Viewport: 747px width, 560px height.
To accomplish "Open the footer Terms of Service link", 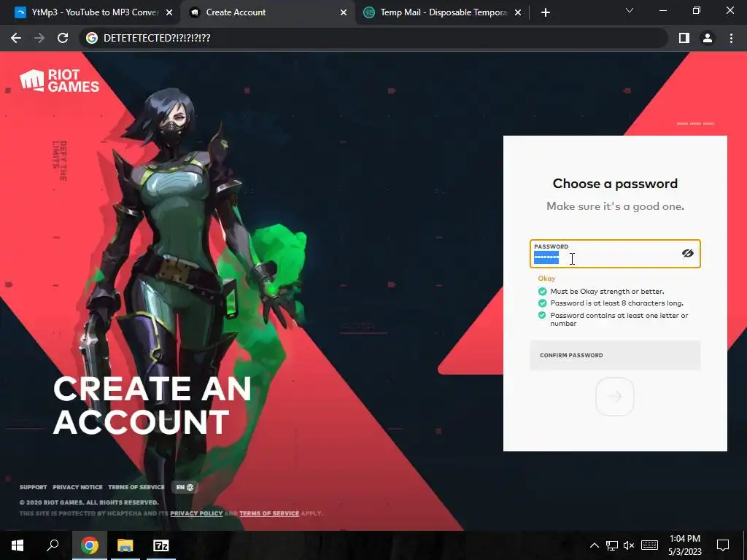I will (x=136, y=487).
